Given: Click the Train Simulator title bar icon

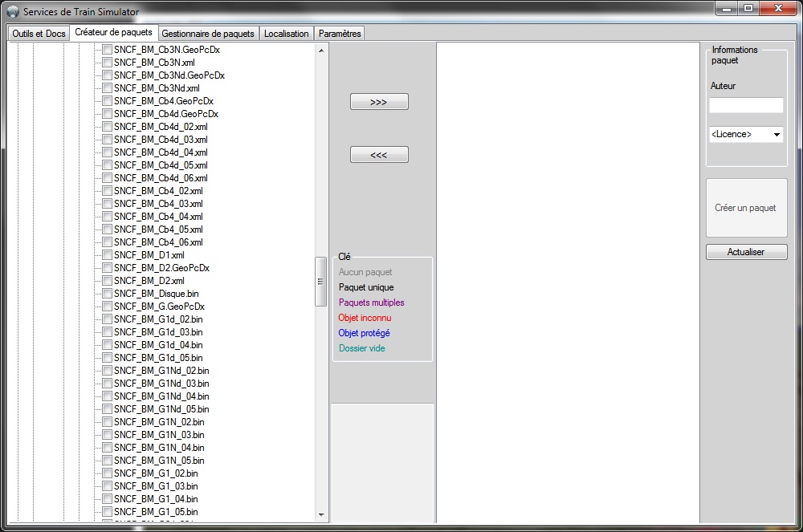Looking at the screenshot, I should pyautogui.click(x=13, y=11).
